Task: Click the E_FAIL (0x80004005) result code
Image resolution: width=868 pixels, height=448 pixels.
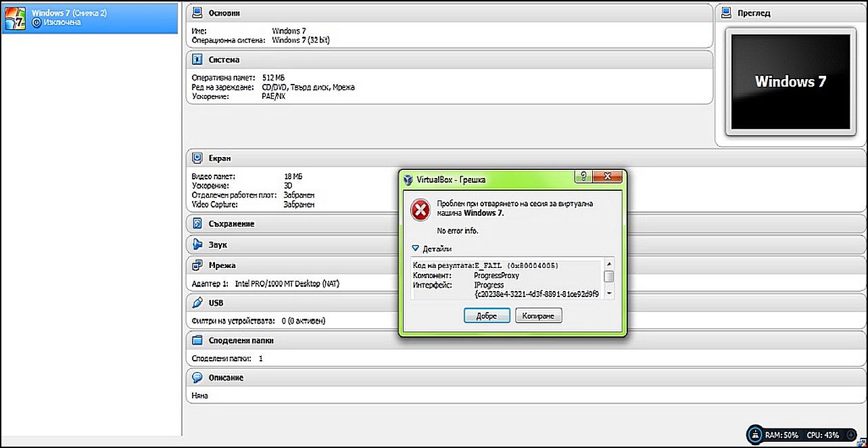Action: coord(516,265)
